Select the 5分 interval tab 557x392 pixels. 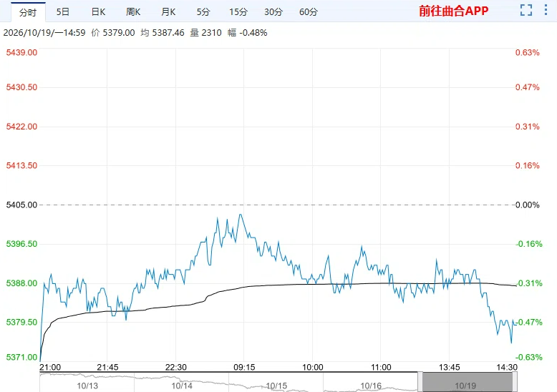(x=203, y=12)
